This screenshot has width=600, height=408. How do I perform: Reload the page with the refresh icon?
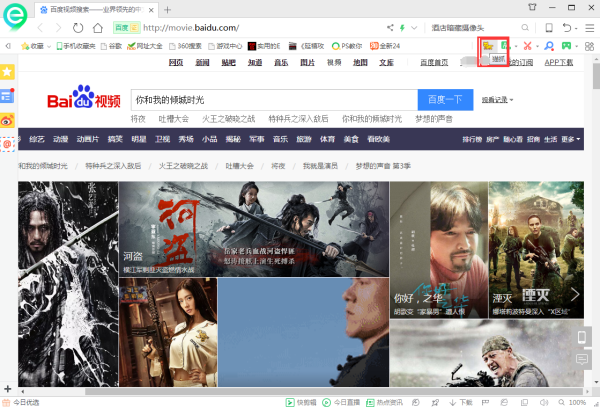pyautogui.click(x=78, y=28)
